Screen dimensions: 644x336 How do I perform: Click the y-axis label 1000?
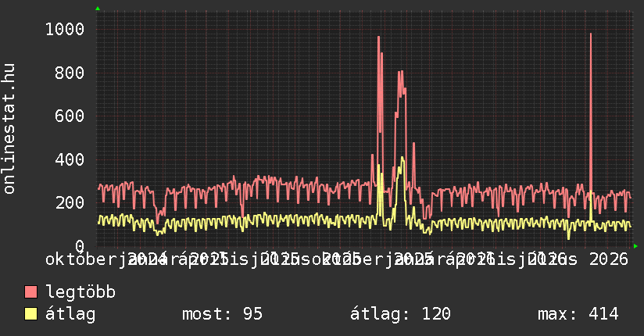65,29
